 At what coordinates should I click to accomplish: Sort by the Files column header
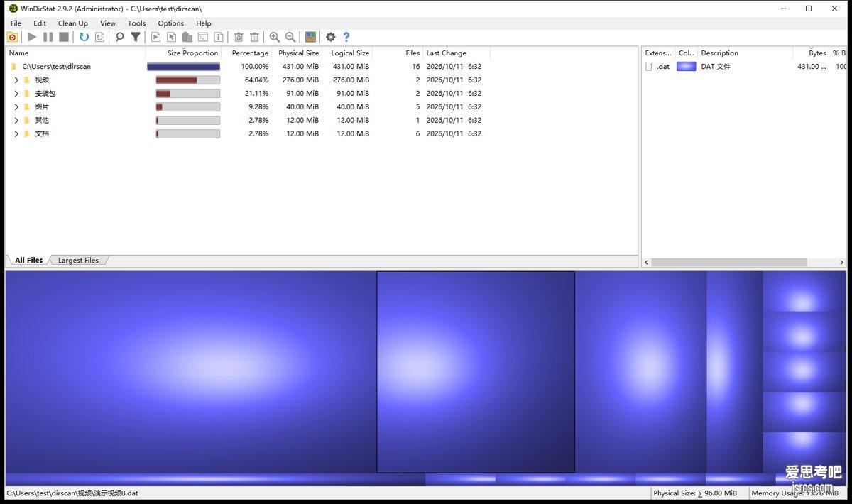tap(398, 53)
